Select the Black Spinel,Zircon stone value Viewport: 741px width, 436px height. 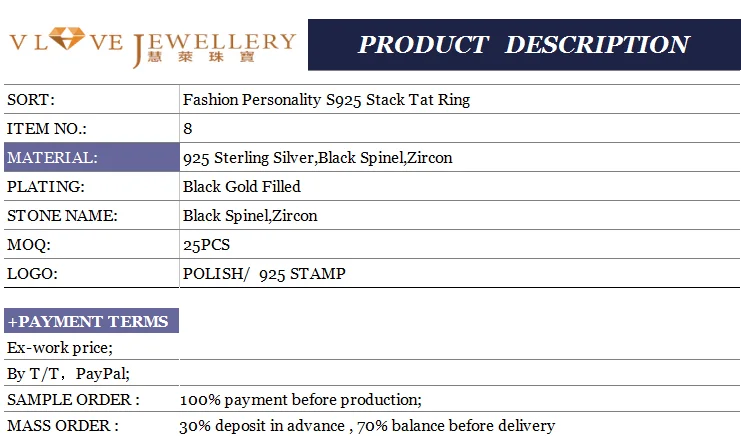pyautogui.click(x=250, y=216)
